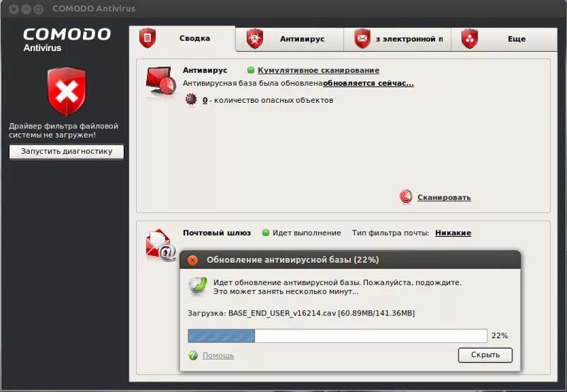This screenshot has width=567, height=392.
Task: Click the red monitor radar antivirus icon
Action: coord(161,82)
